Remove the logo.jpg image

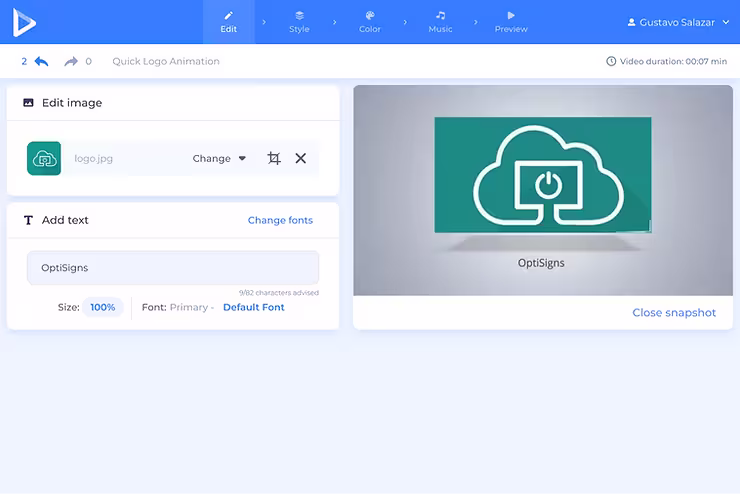[301, 158]
